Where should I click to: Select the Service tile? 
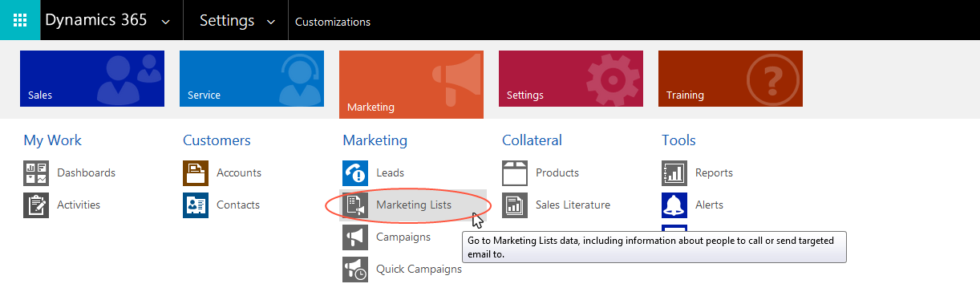252,79
